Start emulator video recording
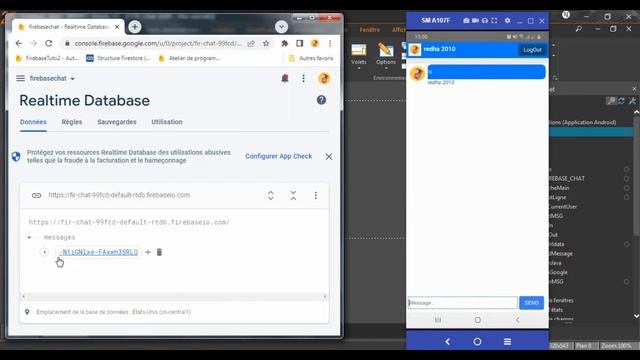This screenshot has height=360, width=640. pyautogui.click(x=476, y=20)
